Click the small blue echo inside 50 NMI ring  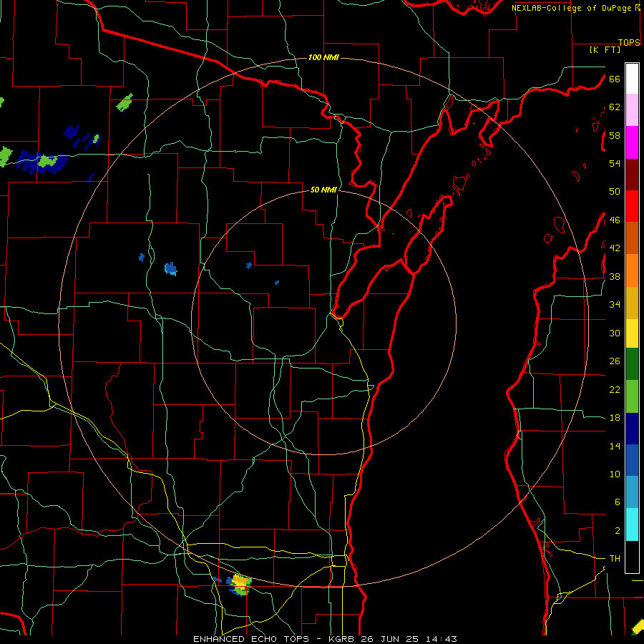(249, 265)
